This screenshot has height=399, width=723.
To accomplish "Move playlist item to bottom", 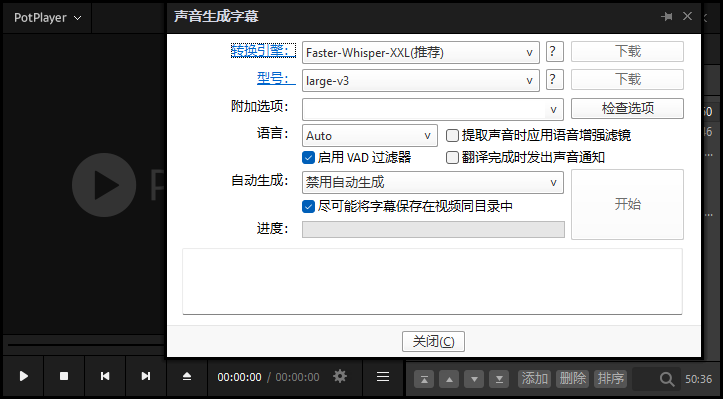I will click(x=499, y=379).
